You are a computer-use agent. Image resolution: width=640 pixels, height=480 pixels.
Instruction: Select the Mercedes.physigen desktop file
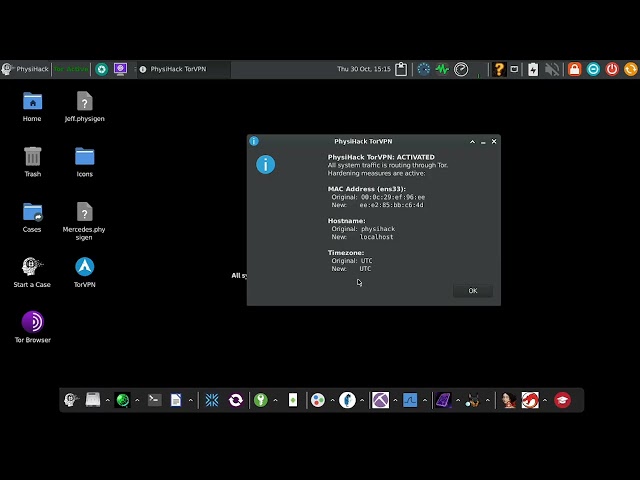pos(84,221)
